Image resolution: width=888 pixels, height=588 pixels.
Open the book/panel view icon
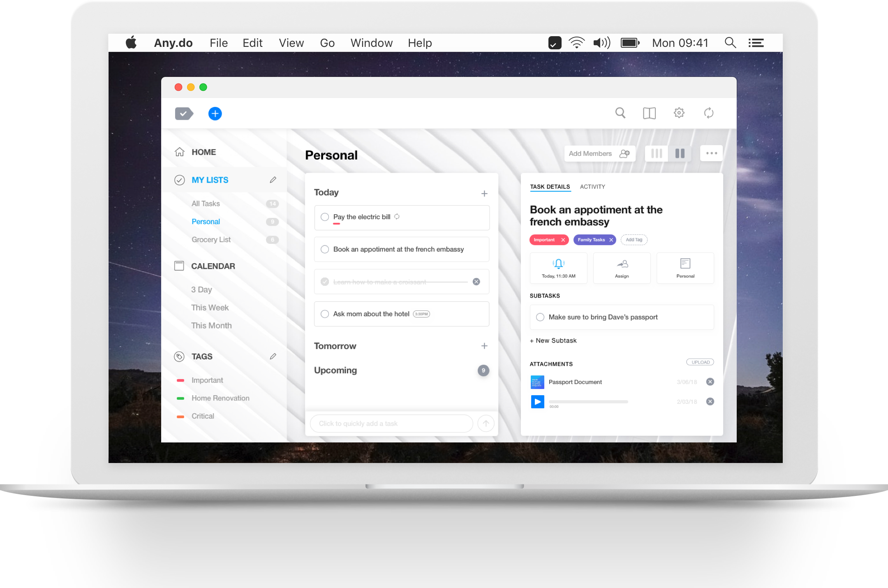(649, 113)
